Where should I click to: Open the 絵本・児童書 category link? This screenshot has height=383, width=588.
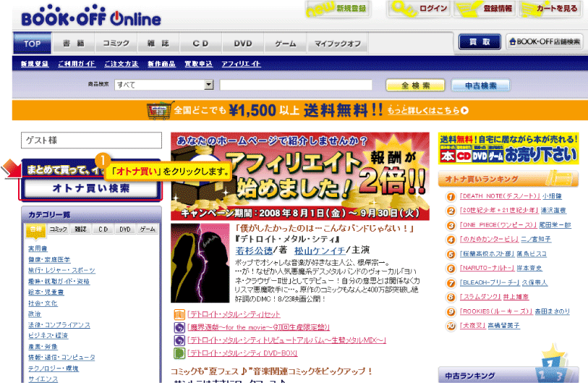pos(46,292)
